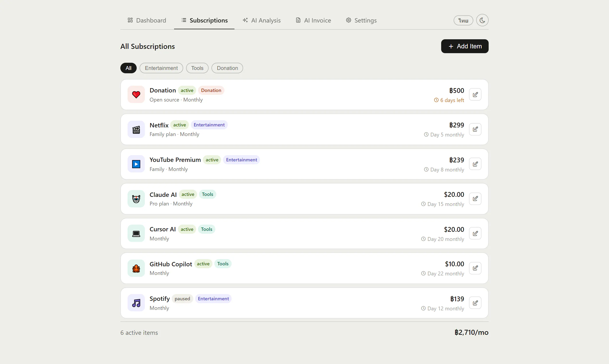Click the YouTube Premium subscription name
The image size is (609, 364).
click(175, 160)
